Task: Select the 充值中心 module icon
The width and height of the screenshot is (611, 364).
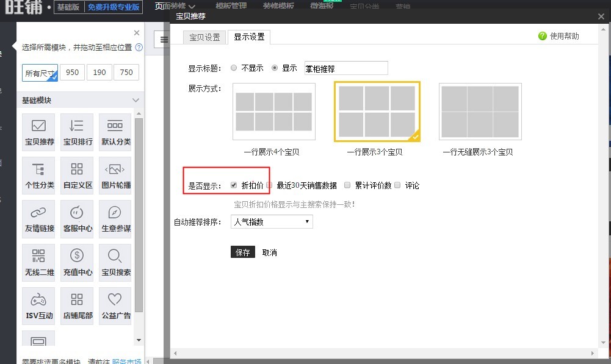Action: pyautogui.click(x=77, y=262)
